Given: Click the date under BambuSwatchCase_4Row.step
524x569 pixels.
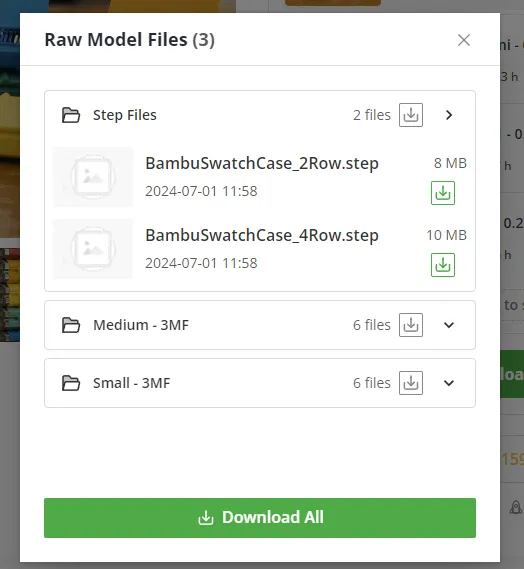Looking at the screenshot, I should 201,263.
